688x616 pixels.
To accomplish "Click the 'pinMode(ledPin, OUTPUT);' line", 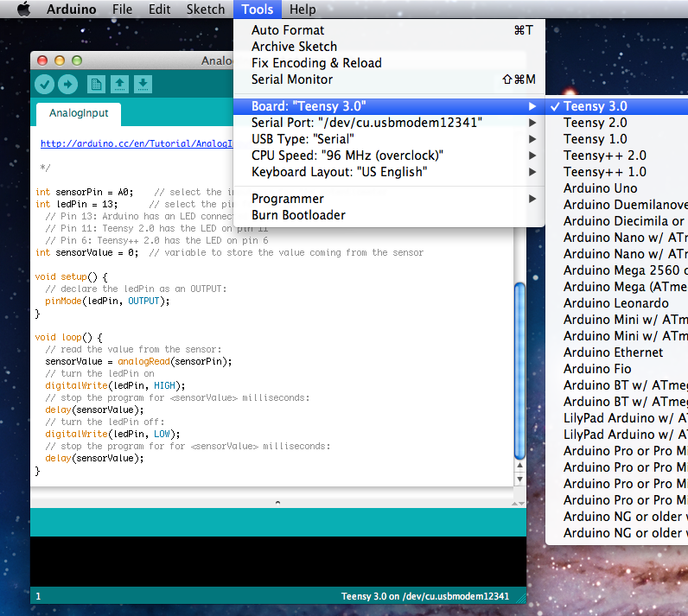I will (x=107, y=302).
